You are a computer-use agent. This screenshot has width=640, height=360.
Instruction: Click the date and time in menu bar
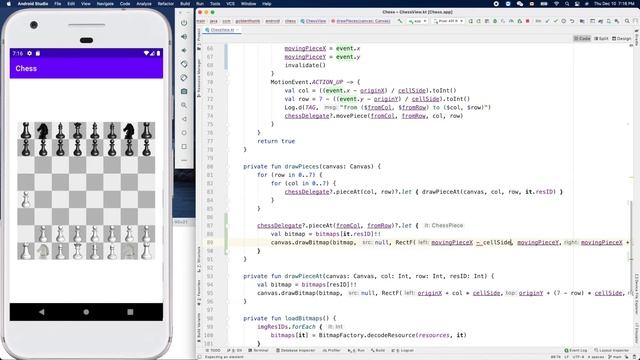[614, 4]
